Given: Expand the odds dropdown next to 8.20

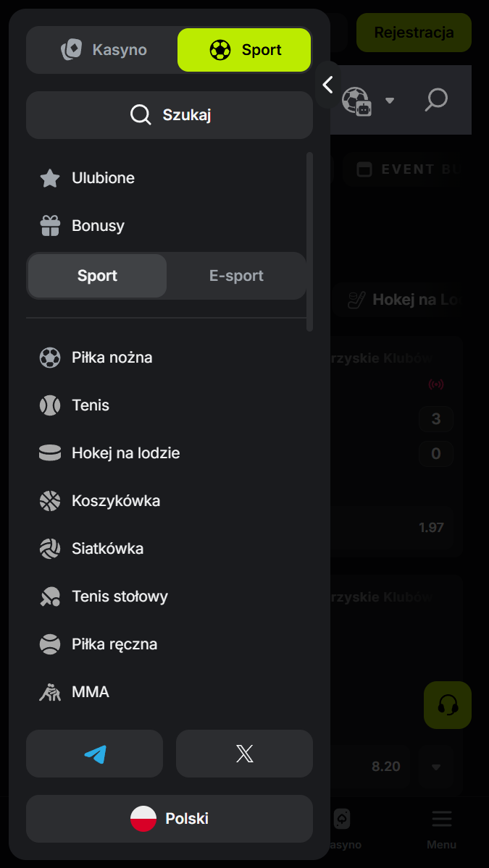Looking at the screenshot, I should click(436, 767).
